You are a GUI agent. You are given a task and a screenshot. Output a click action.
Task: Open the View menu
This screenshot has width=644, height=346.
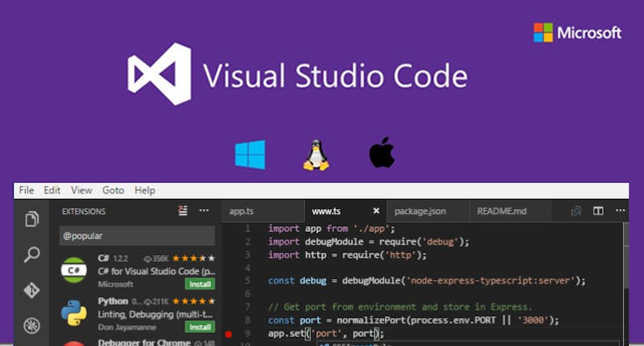(81, 191)
